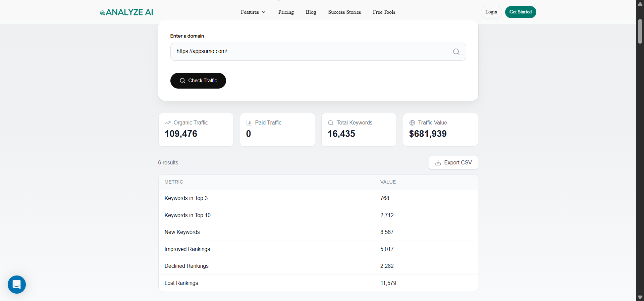Click the scrollbar down arrow
Image resolution: width=644 pixels, height=301 pixels.
click(640, 297)
